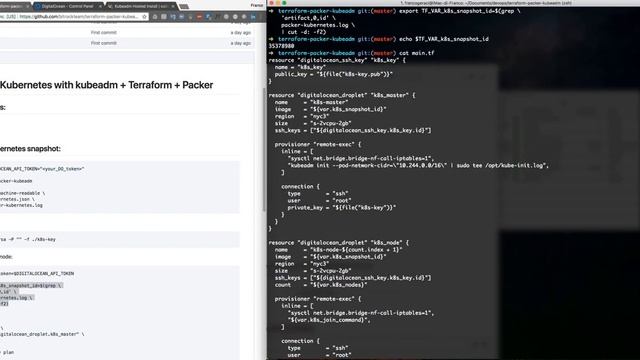Click the './k8s-key' ssh-keygen code line
640x360 pixels.
click(x=28, y=239)
